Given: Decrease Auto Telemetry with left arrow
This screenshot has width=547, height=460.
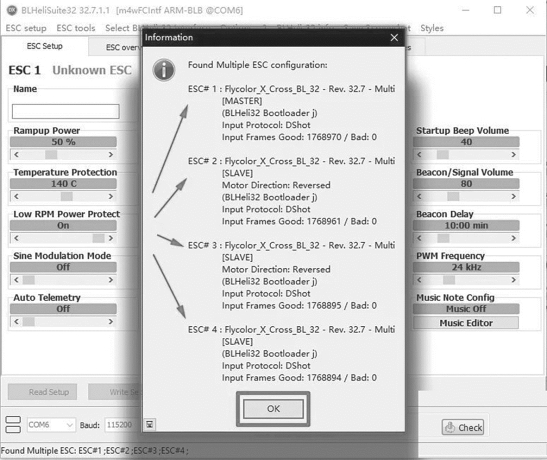Looking at the screenshot, I should [16, 322].
